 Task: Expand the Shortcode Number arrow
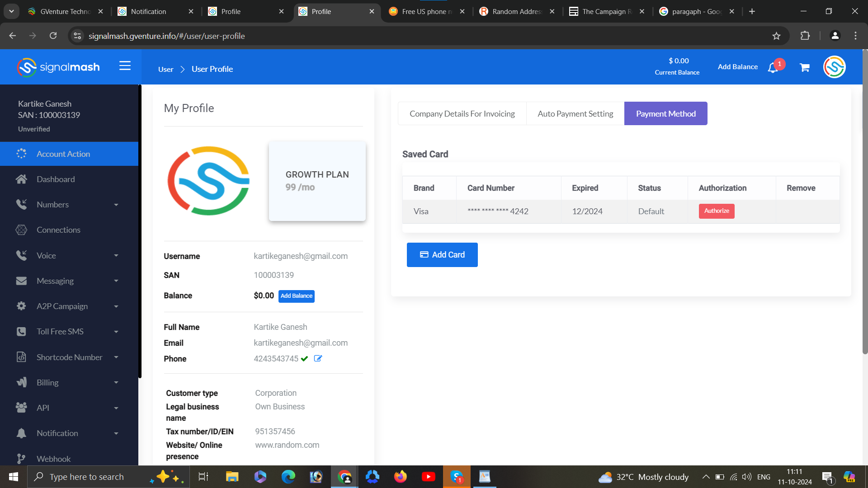(x=116, y=357)
